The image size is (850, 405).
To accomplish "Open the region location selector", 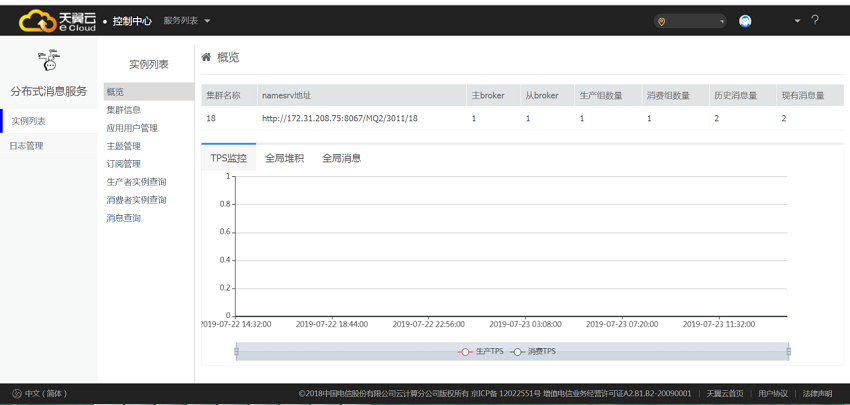I will 690,21.
